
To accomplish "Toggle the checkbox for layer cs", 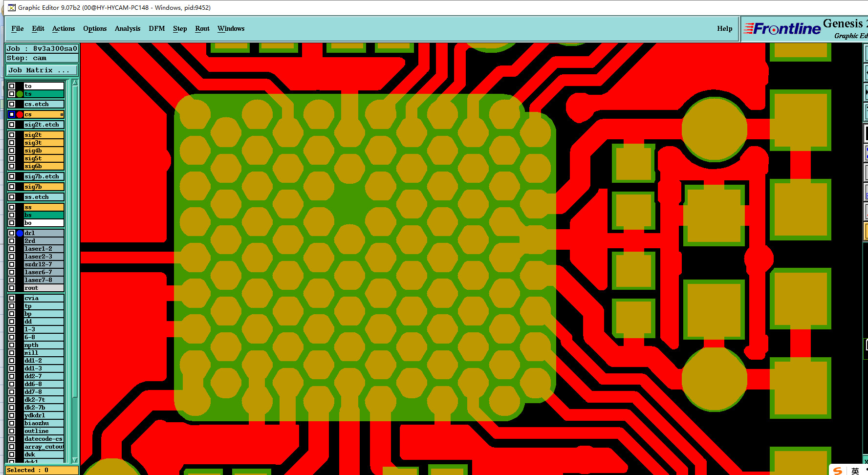I will tap(12, 114).
